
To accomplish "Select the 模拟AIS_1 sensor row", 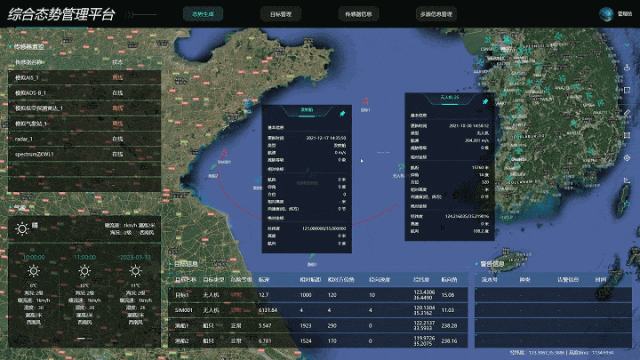I will coord(84,78).
